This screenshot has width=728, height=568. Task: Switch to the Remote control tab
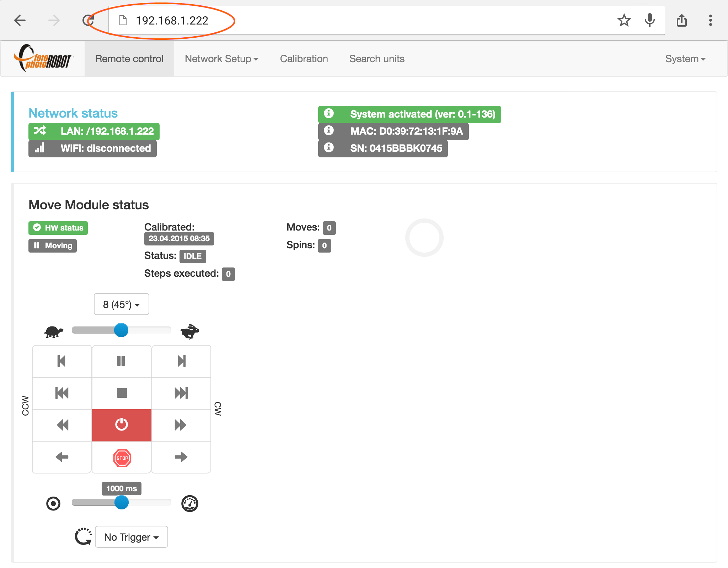point(129,59)
